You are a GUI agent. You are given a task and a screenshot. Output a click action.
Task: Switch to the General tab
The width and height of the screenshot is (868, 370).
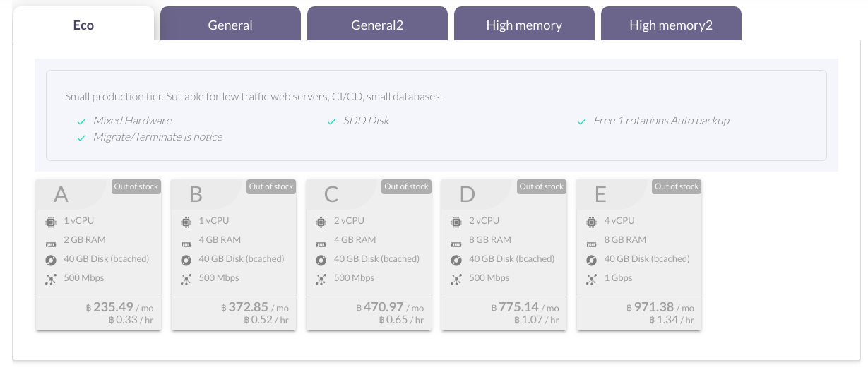[230, 25]
